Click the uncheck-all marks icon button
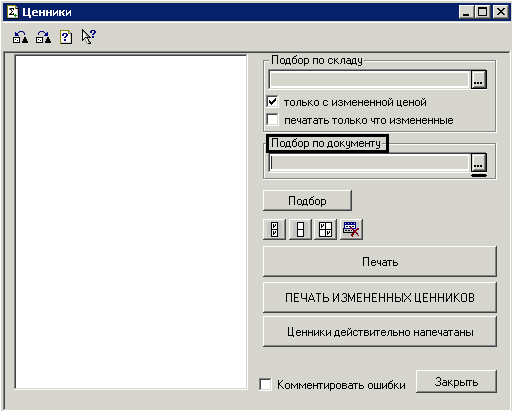The image size is (512, 411). pos(300,229)
